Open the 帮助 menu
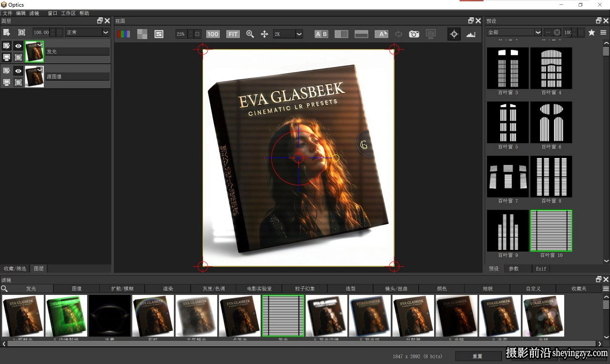Image resolution: width=610 pixels, height=364 pixels. (84, 13)
